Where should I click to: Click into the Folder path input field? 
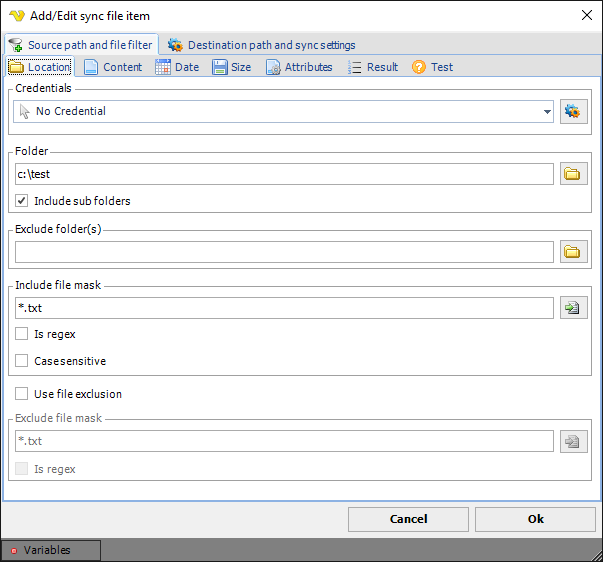(283, 175)
